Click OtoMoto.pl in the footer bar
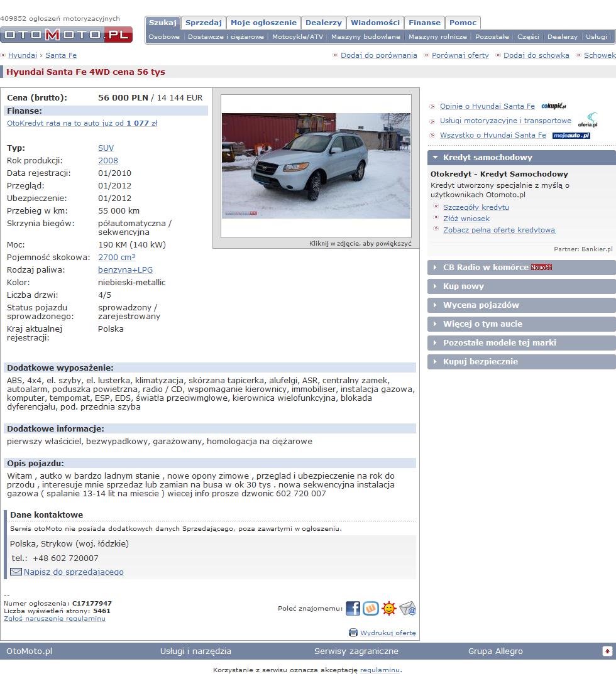The height and width of the screenshot is (686, 616). click(30, 651)
